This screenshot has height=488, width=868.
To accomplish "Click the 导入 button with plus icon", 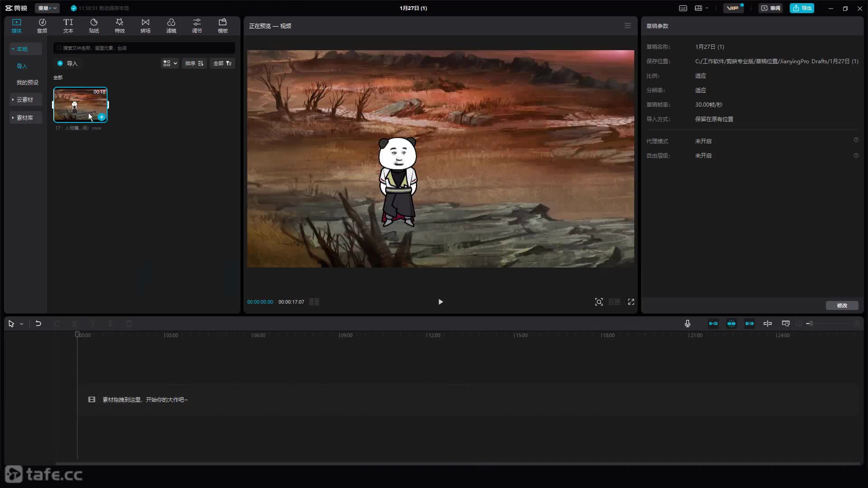I will tap(68, 63).
